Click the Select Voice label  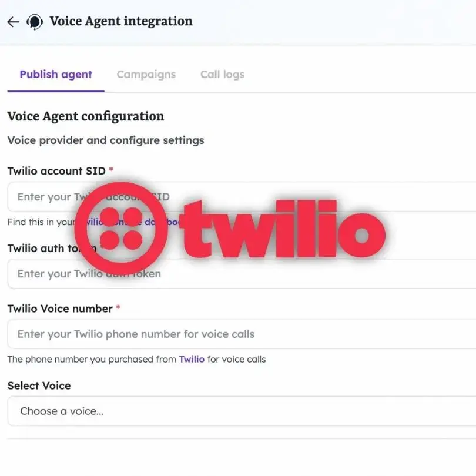point(39,386)
